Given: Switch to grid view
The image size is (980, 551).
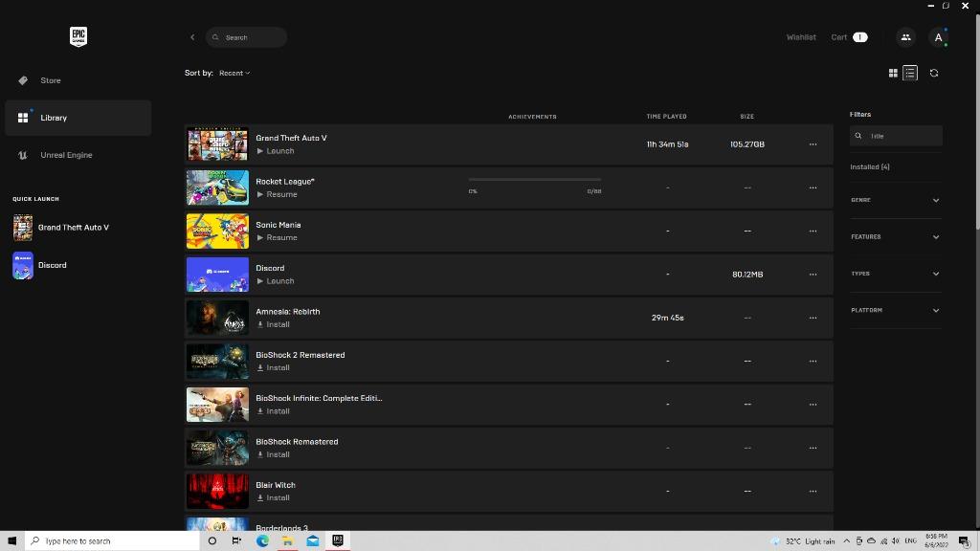Looking at the screenshot, I should 893,73.
